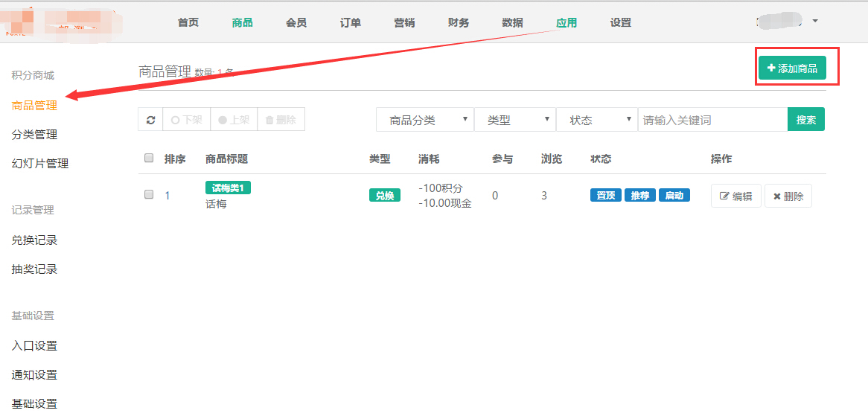This screenshot has width=868, height=419.
Task: Click the 删除 button in the 话梅 row
Action: point(788,196)
